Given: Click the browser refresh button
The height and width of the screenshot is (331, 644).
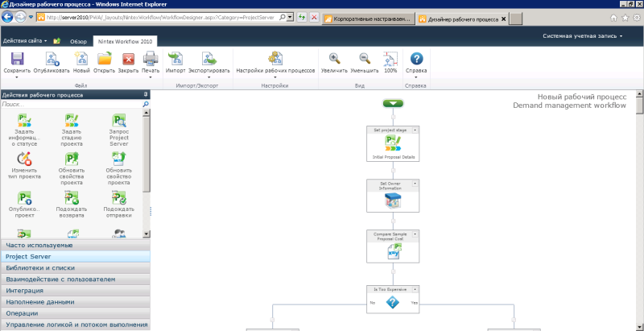Looking at the screenshot, I should point(302,18).
